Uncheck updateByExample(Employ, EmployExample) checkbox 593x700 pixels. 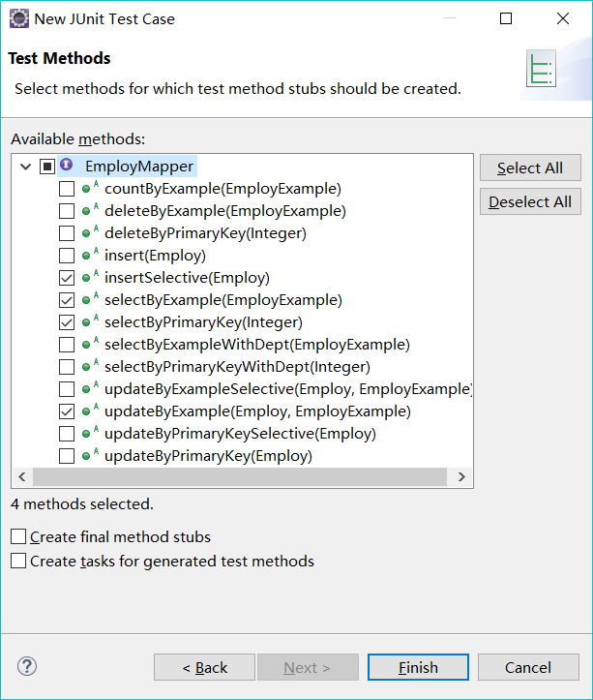coord(67,411)
